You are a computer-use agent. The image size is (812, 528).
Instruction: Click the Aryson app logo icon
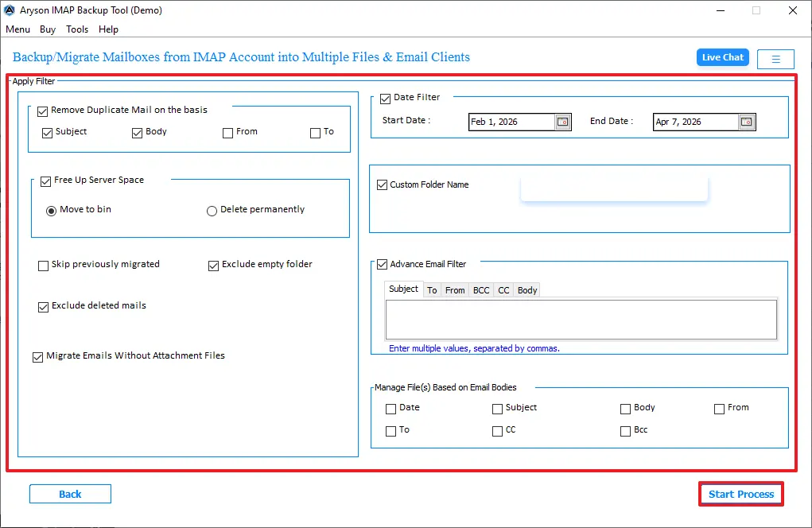pos(10,10)
